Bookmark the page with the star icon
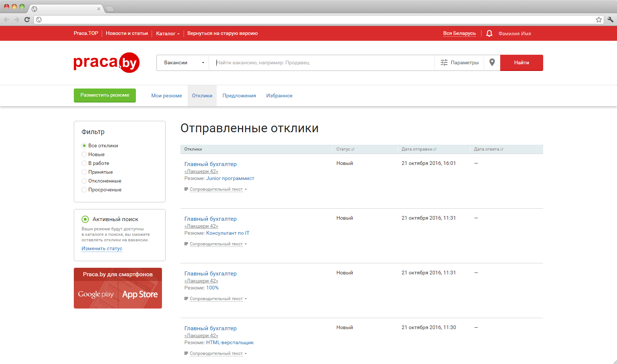Image resolution: width=617 pixels, height=364 pixels. [599, 19]
